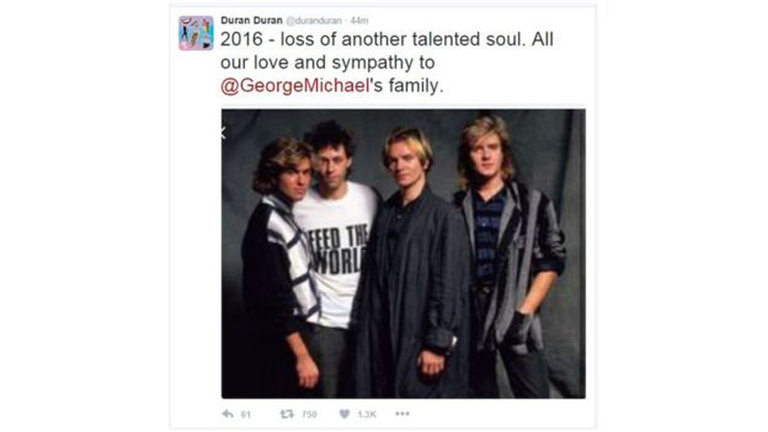This screenshot has height=432, width=768.
Task: Click the 44m timestamp
Action: (359, 21)
